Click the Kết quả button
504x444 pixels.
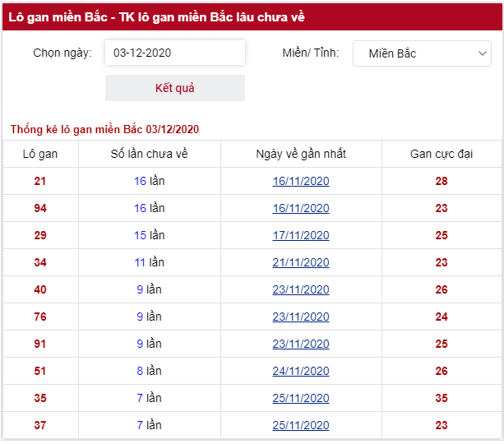click(x=175, y=88)
